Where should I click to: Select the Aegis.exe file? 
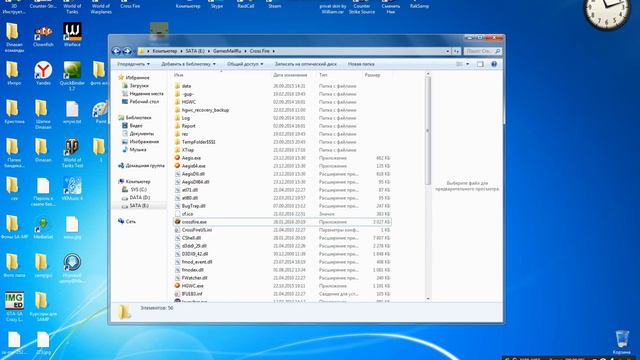191,158
